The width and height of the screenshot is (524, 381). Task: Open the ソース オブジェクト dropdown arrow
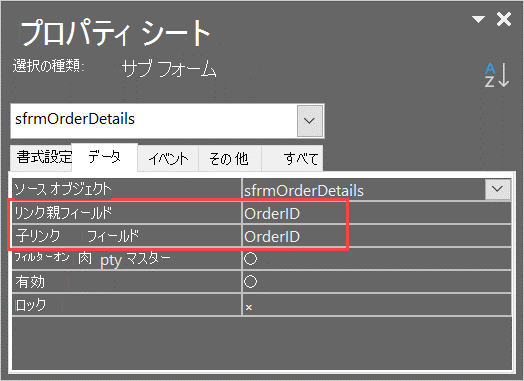coord(498,189)
